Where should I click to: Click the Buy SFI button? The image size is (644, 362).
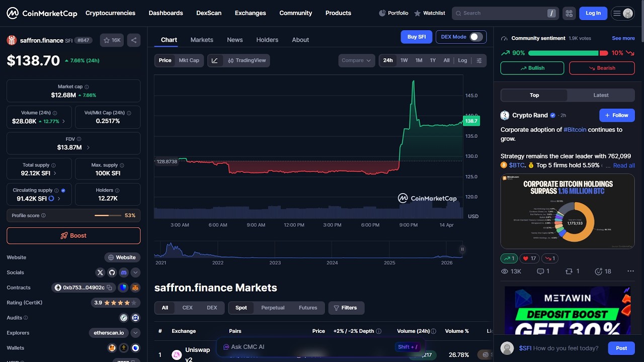417,37
